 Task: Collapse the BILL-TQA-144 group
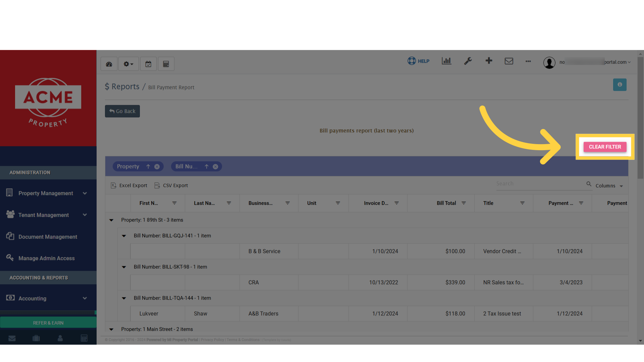point(124,298)
